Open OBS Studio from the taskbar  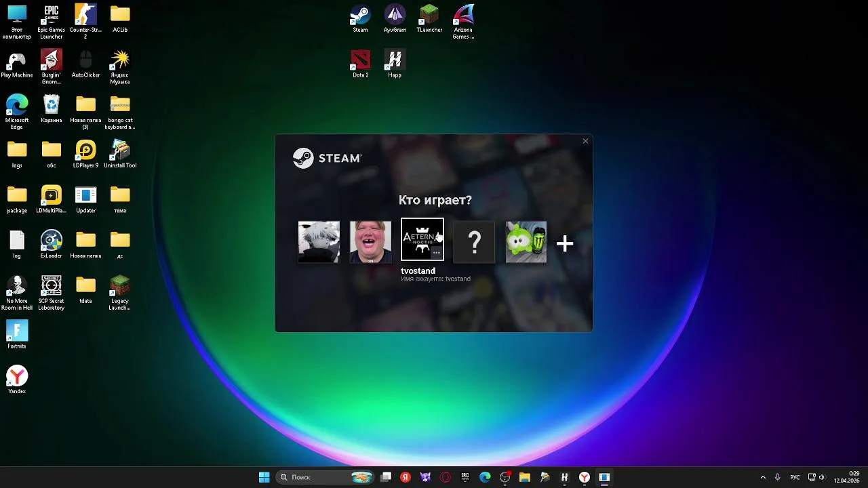pos(505,477)
